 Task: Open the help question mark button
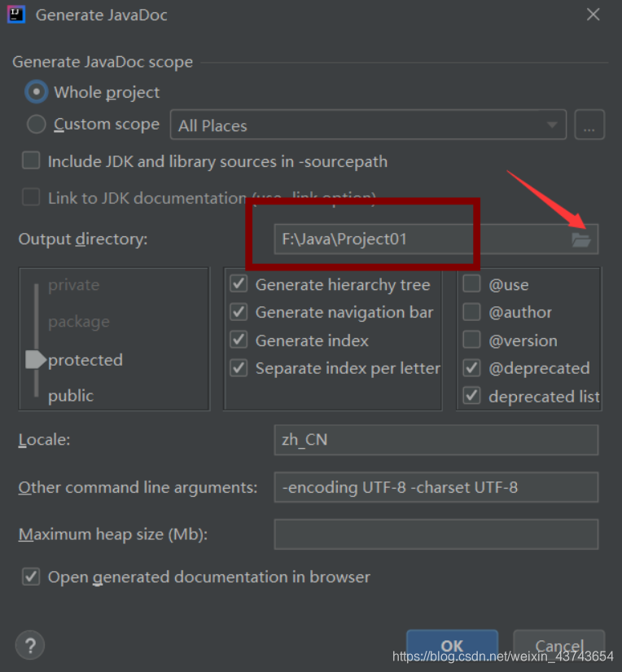point(30,645)
